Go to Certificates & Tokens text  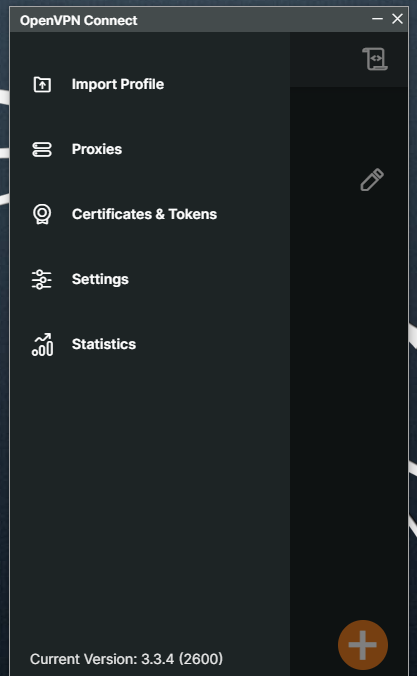point(144,214)
